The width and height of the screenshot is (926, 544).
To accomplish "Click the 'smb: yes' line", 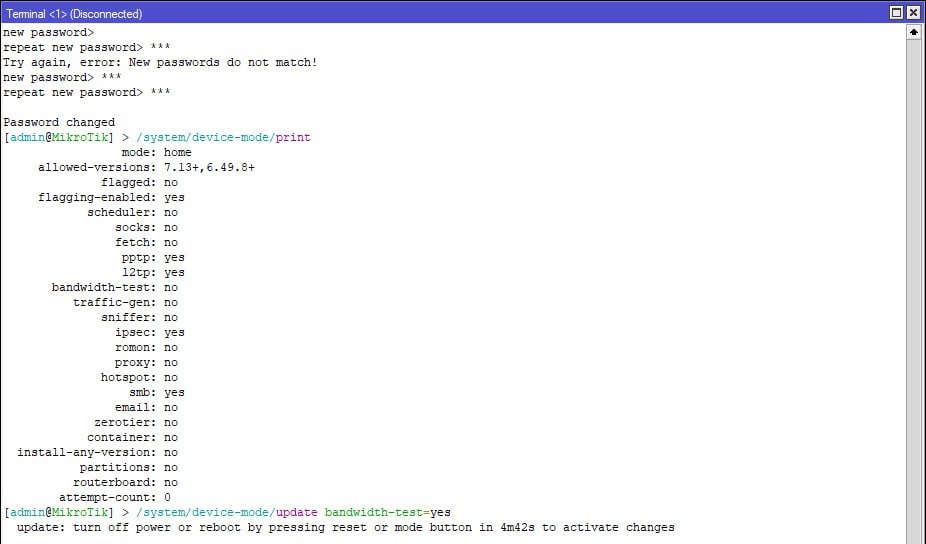I will pyautogui.click(x=156, y=393).
